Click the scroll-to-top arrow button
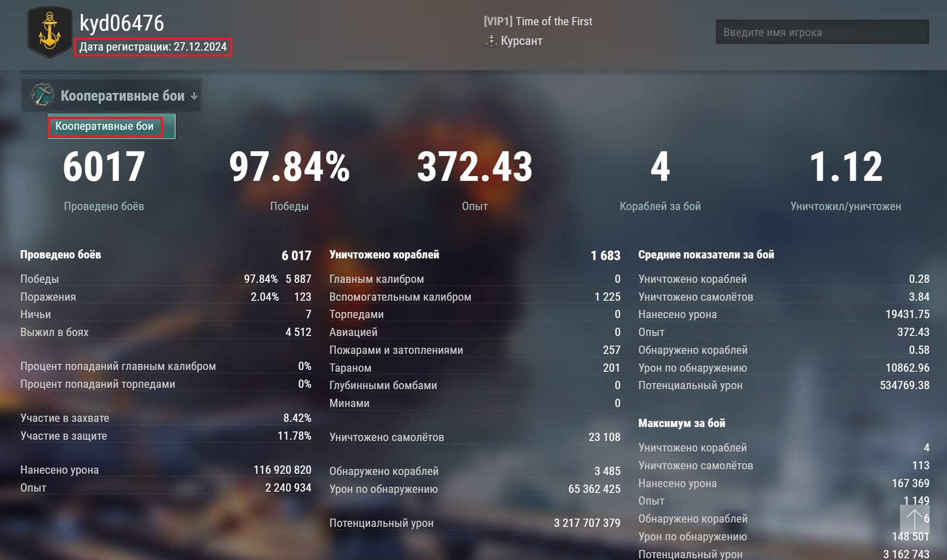The height and width of the screenshot is (560, 947). pos(914,519)
